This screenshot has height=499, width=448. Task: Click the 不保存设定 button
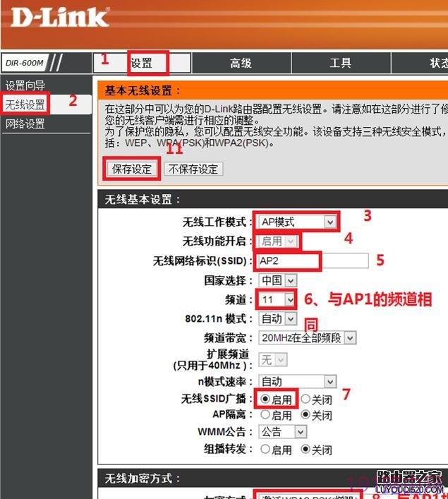tap(193, 169)
